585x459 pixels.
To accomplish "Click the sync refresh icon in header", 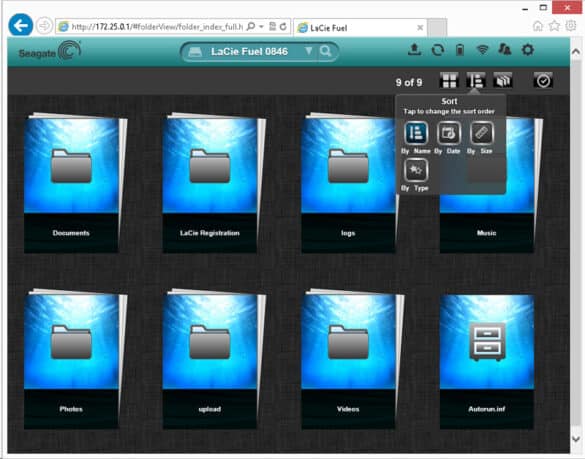I will coord(438,50).
